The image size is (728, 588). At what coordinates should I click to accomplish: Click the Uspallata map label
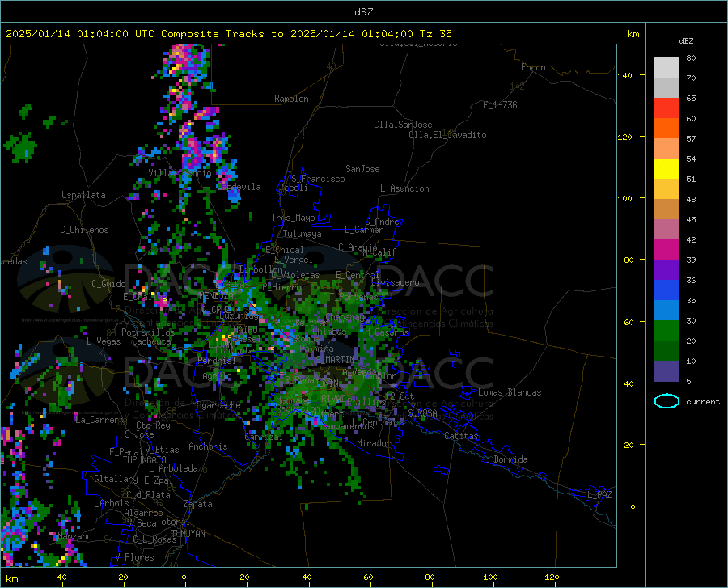83,195
